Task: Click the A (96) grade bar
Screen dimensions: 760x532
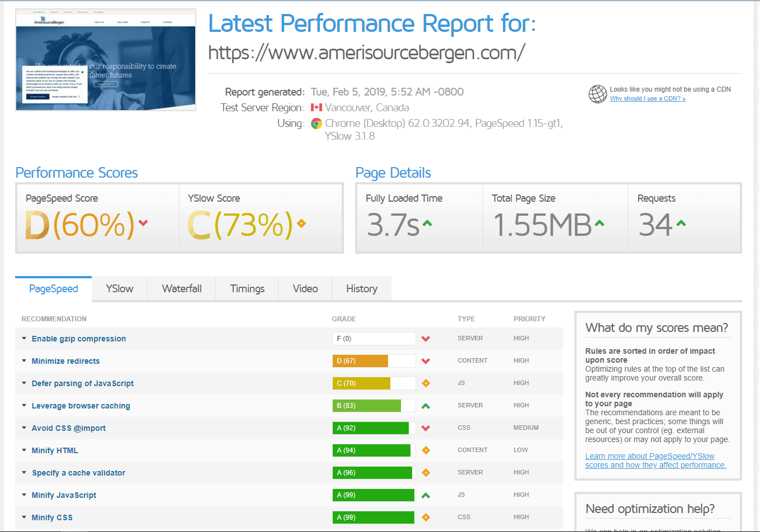Action: [x=374, y=473]
